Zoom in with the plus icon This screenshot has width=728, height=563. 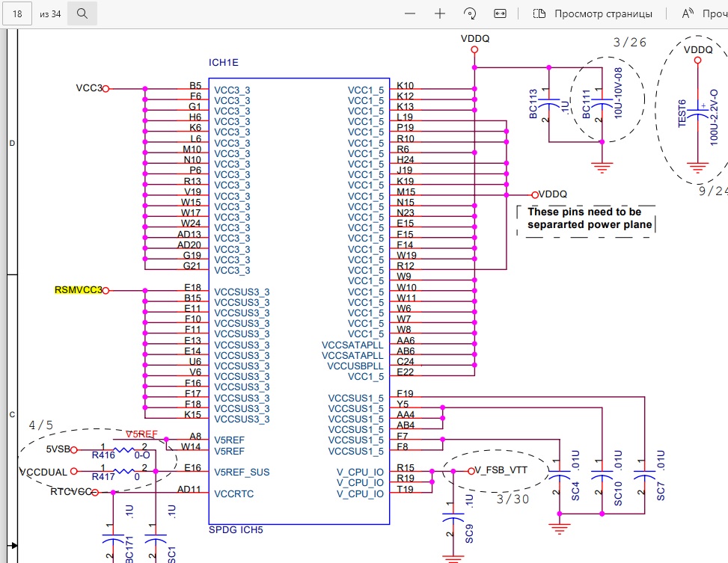coord(440,13)
